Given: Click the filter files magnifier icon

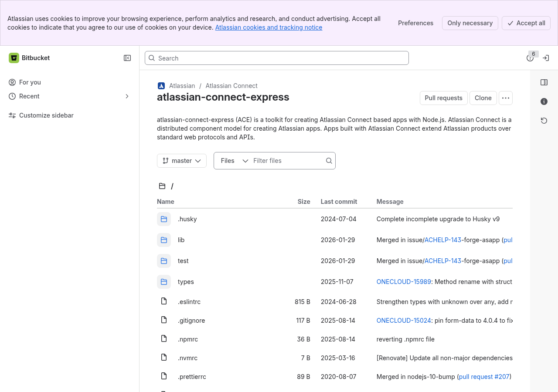Looking at the screenshot, I should click(329, 161).
